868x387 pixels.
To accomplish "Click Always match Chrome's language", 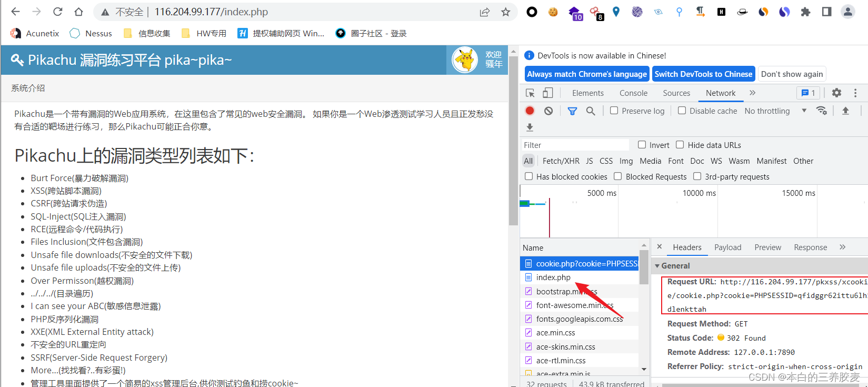I will click(x=587, y=74).
